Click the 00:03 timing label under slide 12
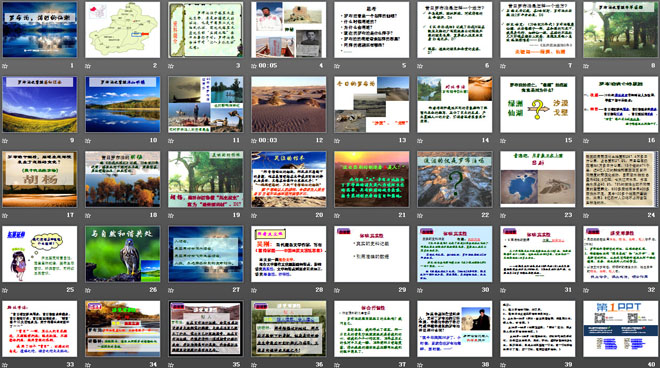The width and height of the screenshot is (660, 368). pos(268,141)
